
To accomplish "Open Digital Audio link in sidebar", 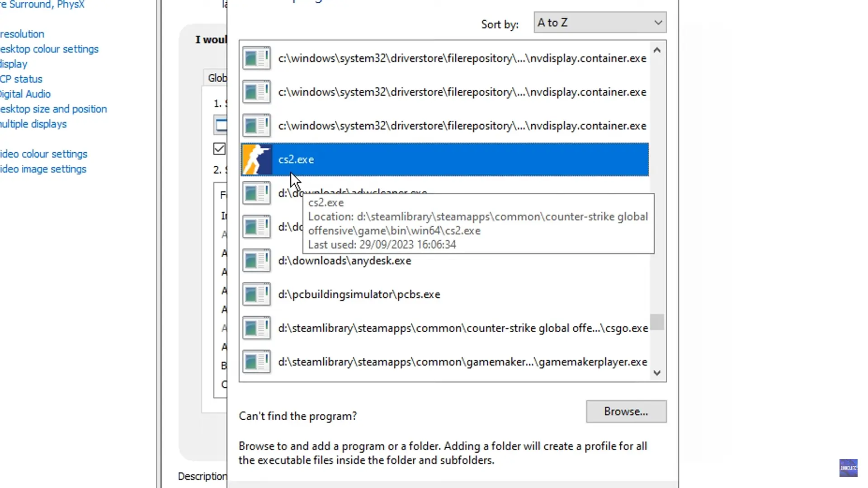I will (x=25, y=94).
